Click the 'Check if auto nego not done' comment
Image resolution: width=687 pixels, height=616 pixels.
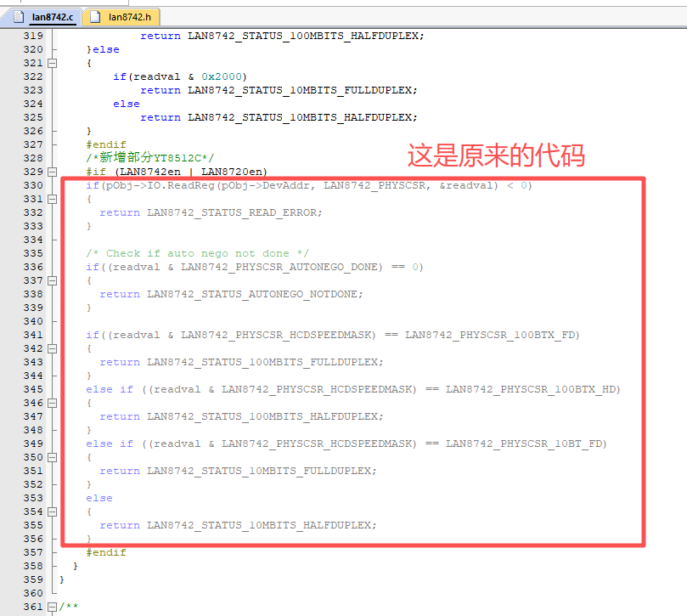coord(198,253)
